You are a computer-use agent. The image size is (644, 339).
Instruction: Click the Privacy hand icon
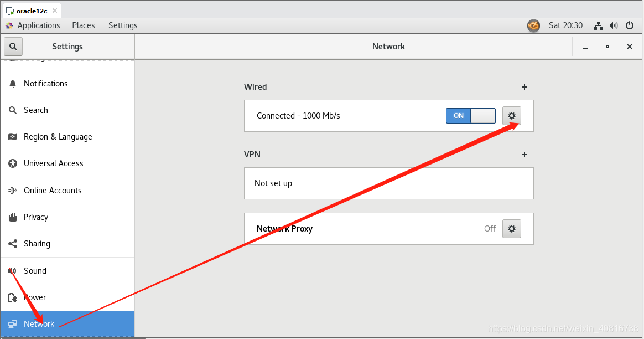13,217
